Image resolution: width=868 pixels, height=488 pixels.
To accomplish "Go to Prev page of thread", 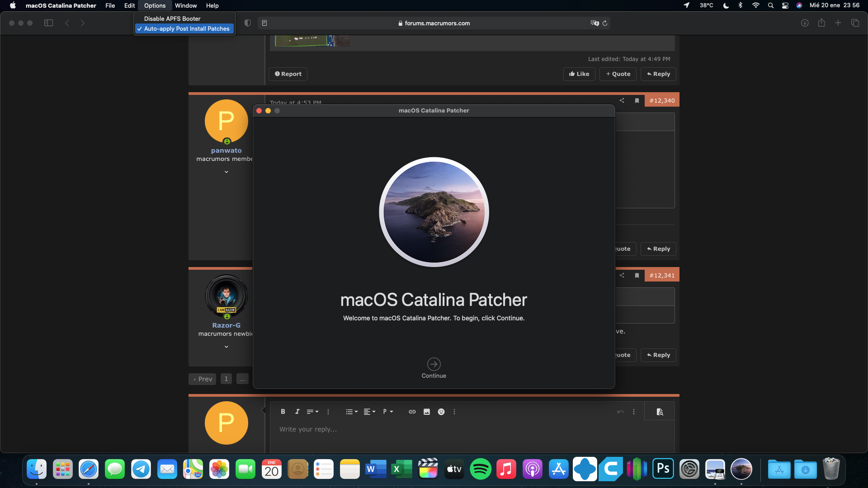I will click(x=202, y=379).
